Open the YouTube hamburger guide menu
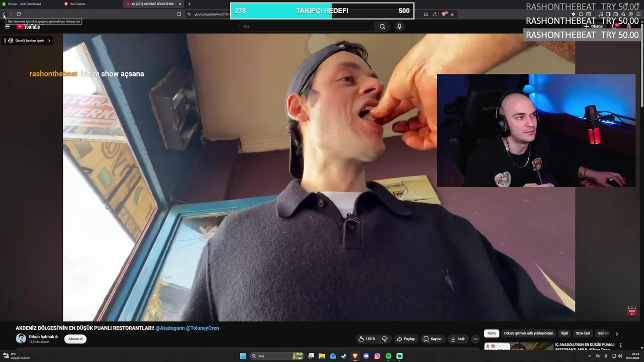The width and height of the screenshot is (644, 362). coord(8,27)
